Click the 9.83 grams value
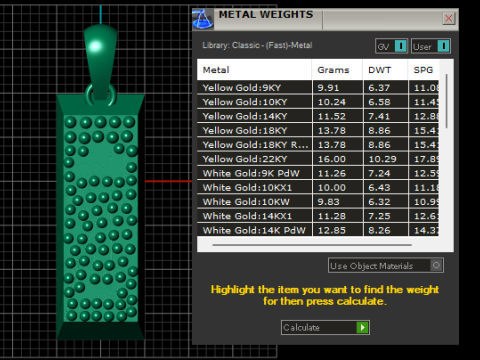480x360 pixels. pyautogui.click(x=328, y=202)
